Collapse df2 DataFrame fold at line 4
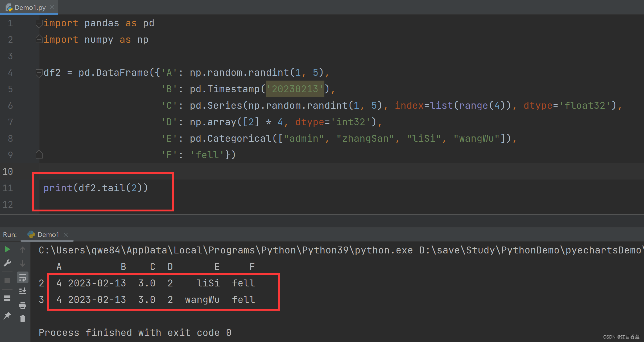 tap(39, 73)
